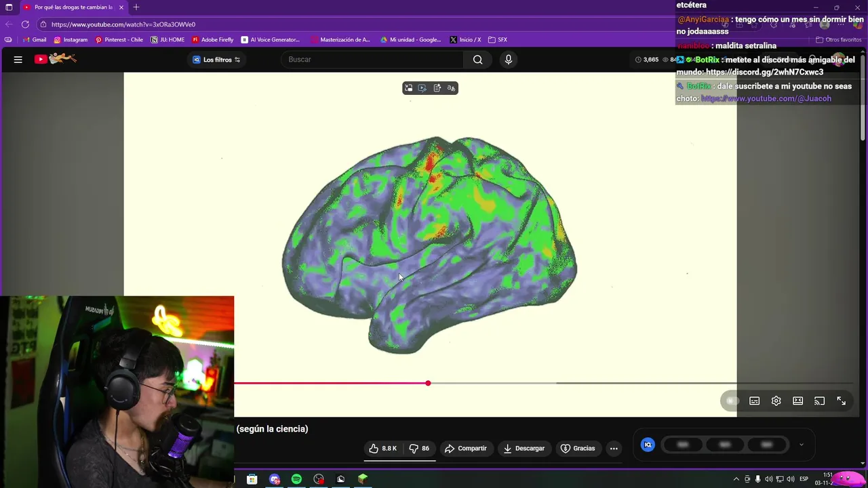The width and height of the screenshot is (868, 488).
Task: Seek using the red video progress bar
Action: point(331,384)
